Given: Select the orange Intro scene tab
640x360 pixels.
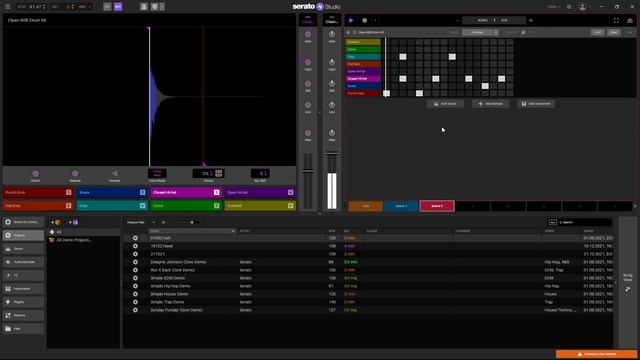Looking at the screenshot, I should pos(366,206).
